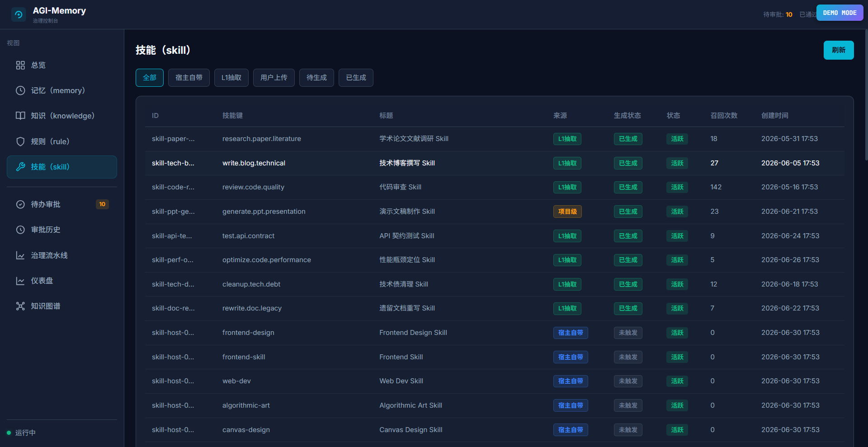Viewport: 868px width, 447px height.
Task: Click L1抽取 tag in 学术论文文献调研 row
Action: click(x=567, y=139)
